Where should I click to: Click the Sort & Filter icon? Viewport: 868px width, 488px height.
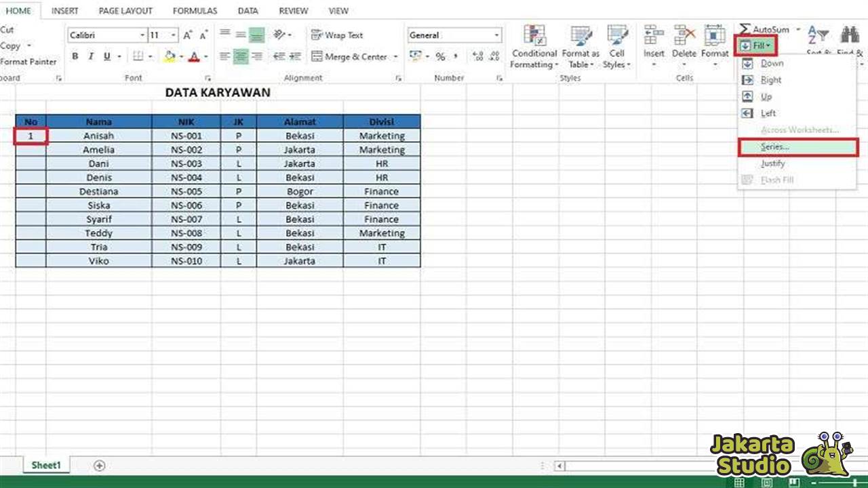coord(818,35)
